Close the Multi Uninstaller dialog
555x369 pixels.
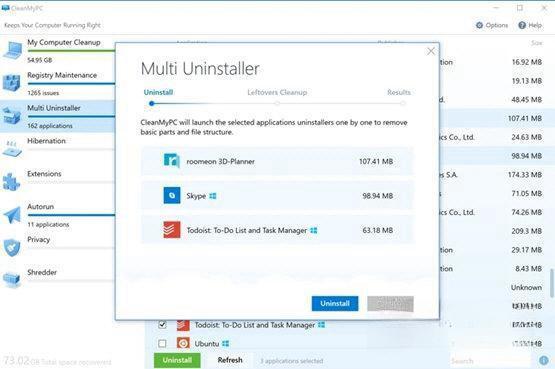[x=431, y=51]
